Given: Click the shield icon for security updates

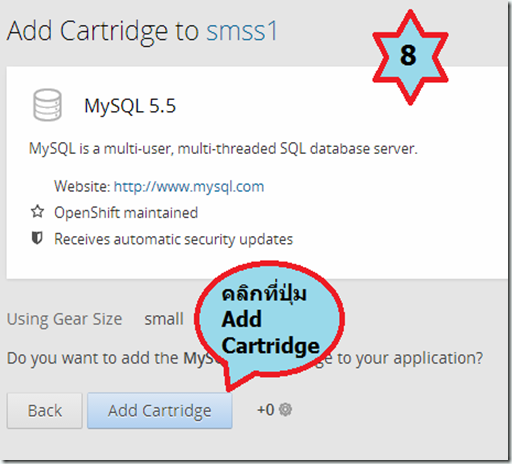Looking at the screenshot, I should pos(37,238).
